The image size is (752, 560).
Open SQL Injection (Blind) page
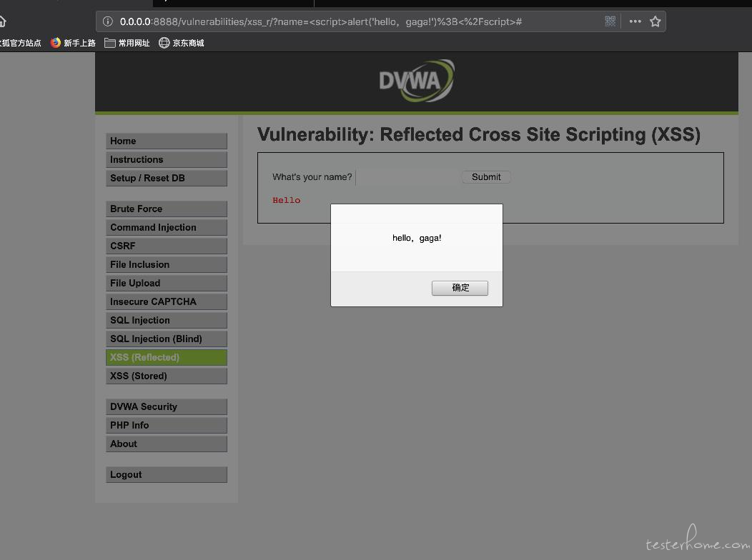click(x=167, y=339)
